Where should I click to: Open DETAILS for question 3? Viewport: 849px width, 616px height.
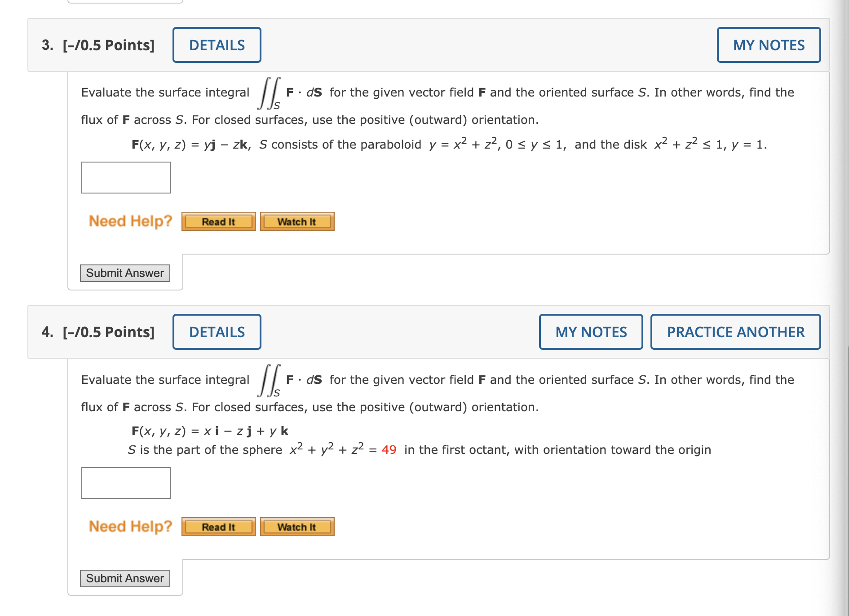coord(217,45)
